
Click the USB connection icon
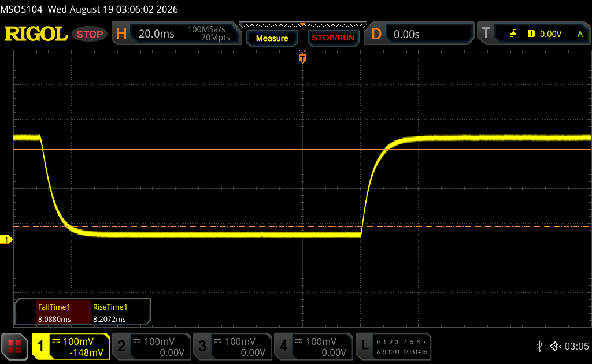coord(540,346)
